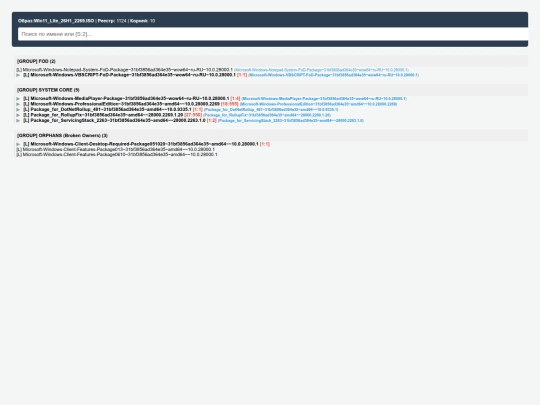Click the red counter on RollupFix row
Viewport: 540px width, 405px height.
point(193,115)
